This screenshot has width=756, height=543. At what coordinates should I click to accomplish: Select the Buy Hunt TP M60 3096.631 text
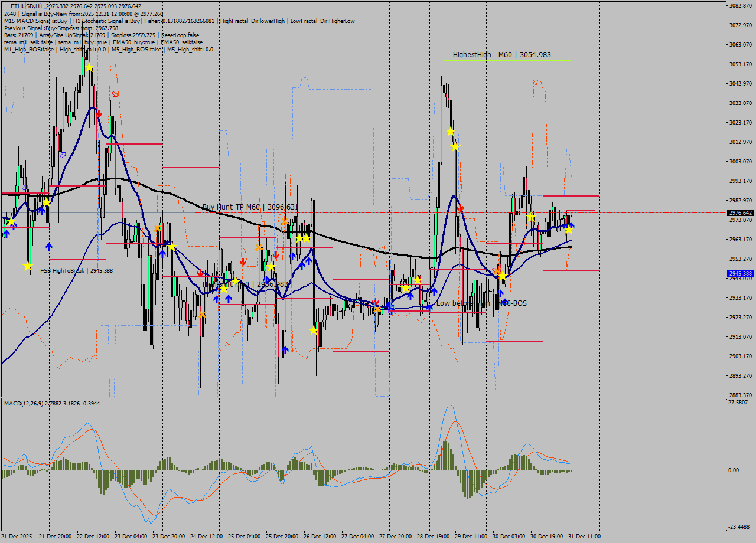click(x=250, y=207)
